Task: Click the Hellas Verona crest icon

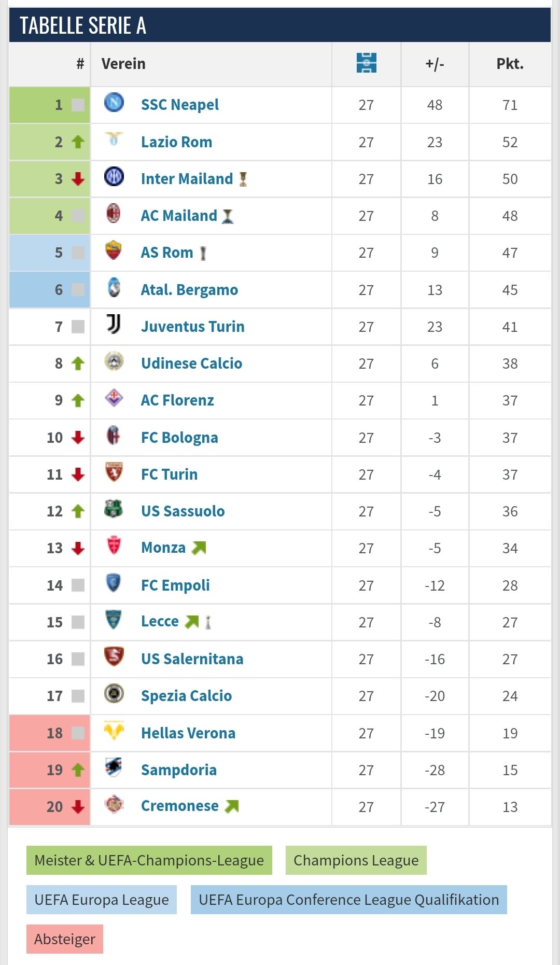Action: pyautogui.click(x=114, y=731)
